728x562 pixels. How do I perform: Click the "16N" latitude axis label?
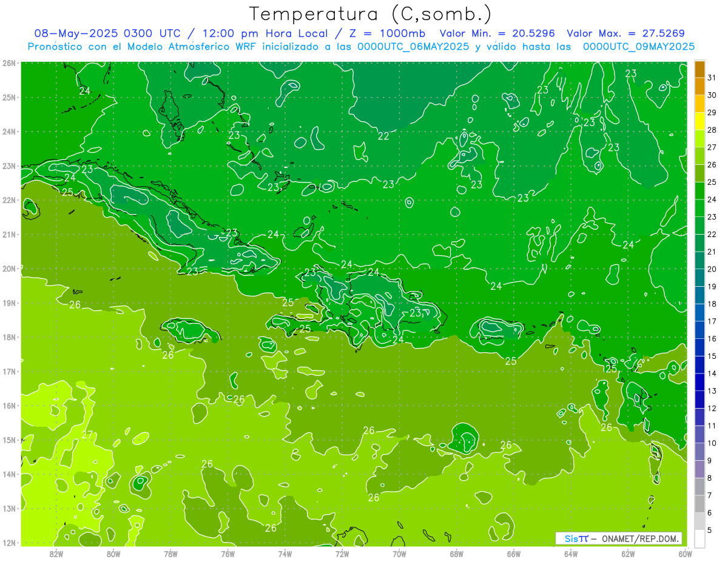9,406
